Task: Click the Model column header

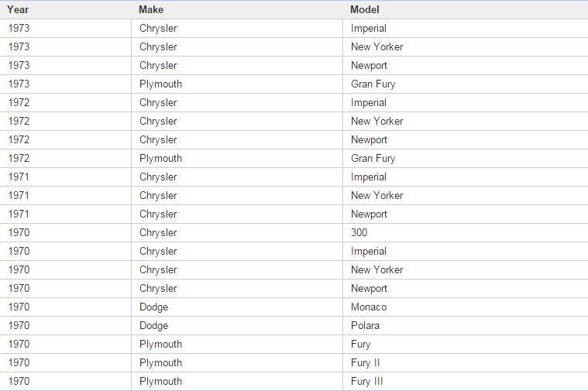Action: (466, 10)
